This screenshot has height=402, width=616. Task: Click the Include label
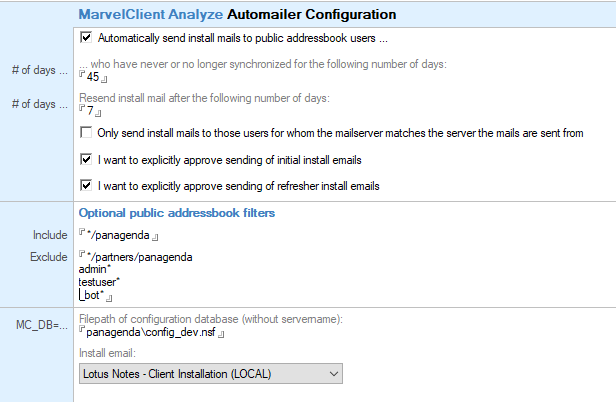click(x=50, y=235)
